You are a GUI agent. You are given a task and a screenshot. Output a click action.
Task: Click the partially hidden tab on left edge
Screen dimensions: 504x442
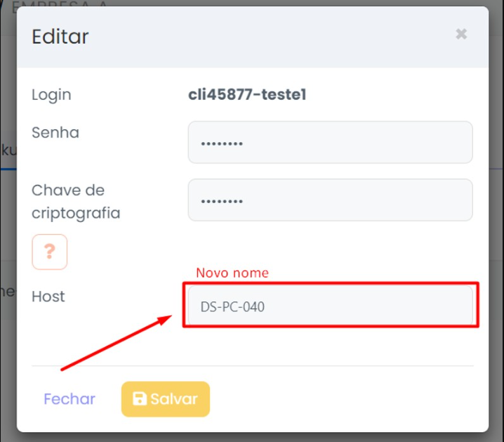pos(8,150)
